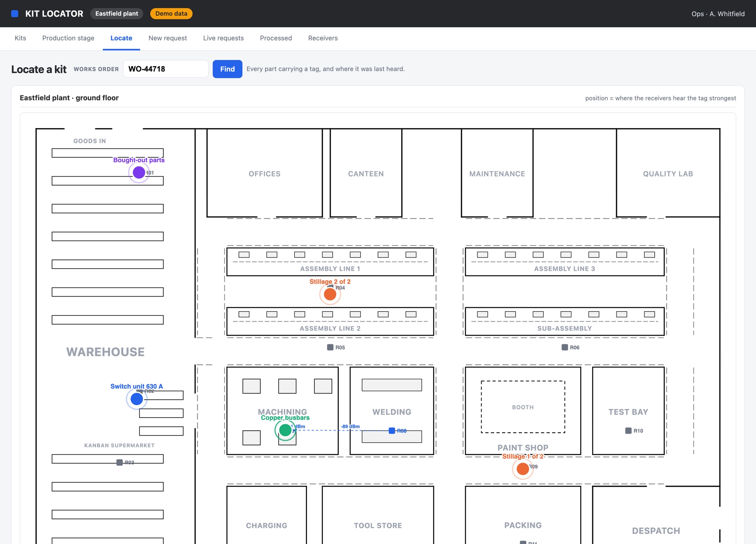Viewport: 756px width, 544px height.
Task: Open the New request tab
Action: tap(168, 38)
